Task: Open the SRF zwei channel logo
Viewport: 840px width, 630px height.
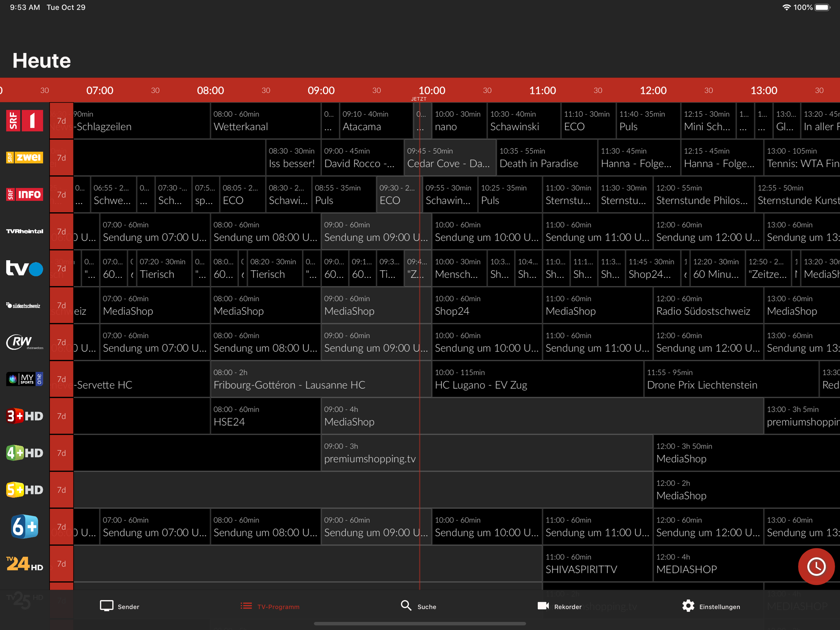Action: point(25,158)
